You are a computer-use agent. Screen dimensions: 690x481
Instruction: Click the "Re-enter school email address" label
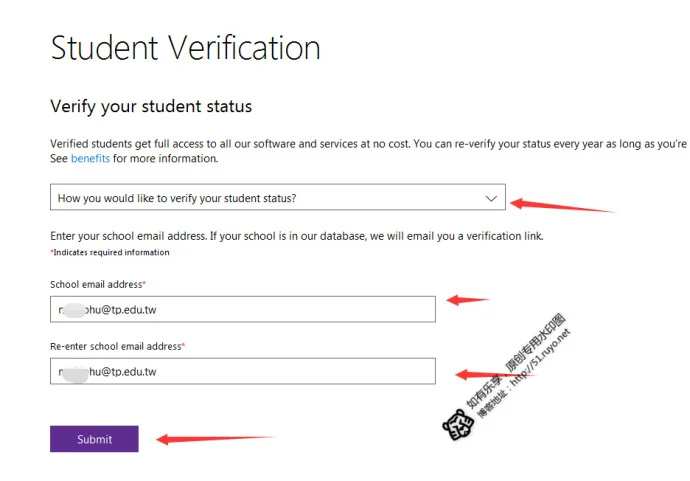pyautogui.click(x=117, y=346)
